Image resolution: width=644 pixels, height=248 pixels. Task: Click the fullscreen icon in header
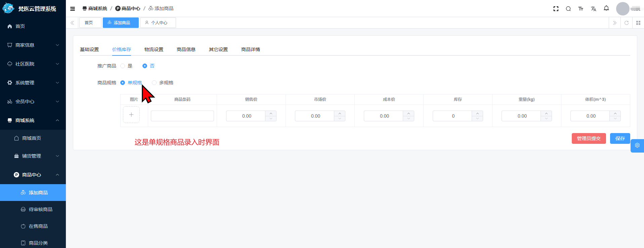pyautogui.click(x=556, y=9)
